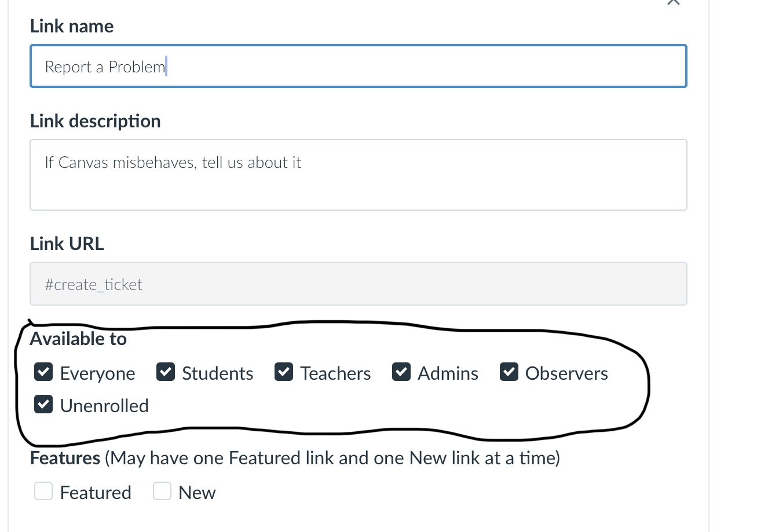Click the bold 'Features' heading word

coord(65,458)
